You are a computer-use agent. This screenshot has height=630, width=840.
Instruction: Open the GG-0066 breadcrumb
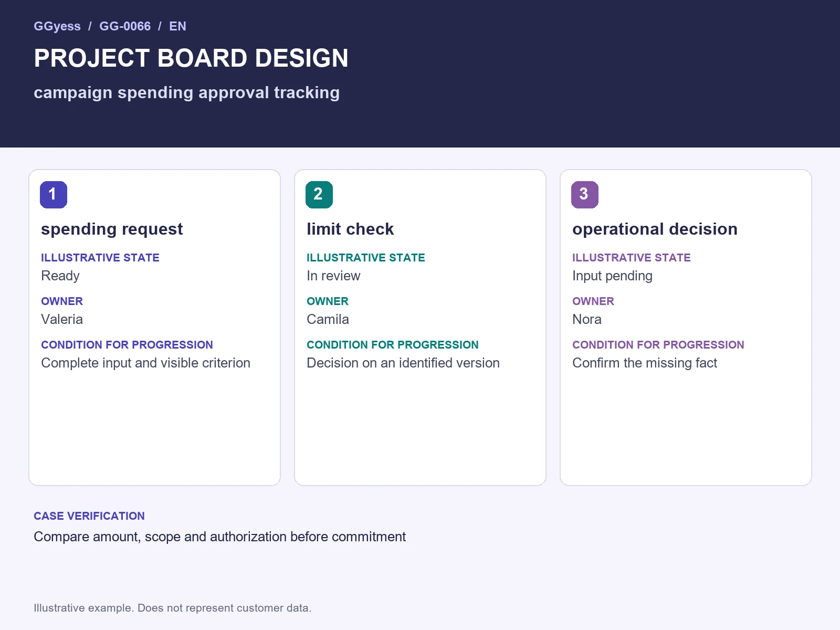[125, 26]
